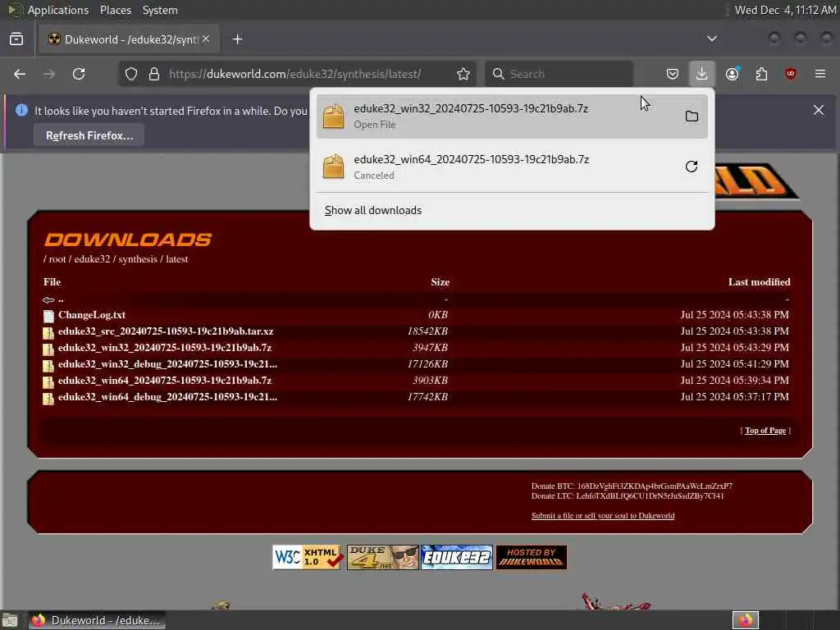Open a new tab with plus
840x630 pixels.
237,39
